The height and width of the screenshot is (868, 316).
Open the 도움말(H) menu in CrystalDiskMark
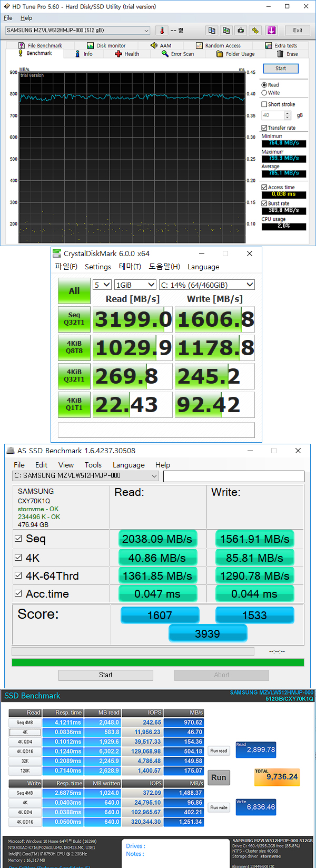pyautogui.click(x=164, y=267)
